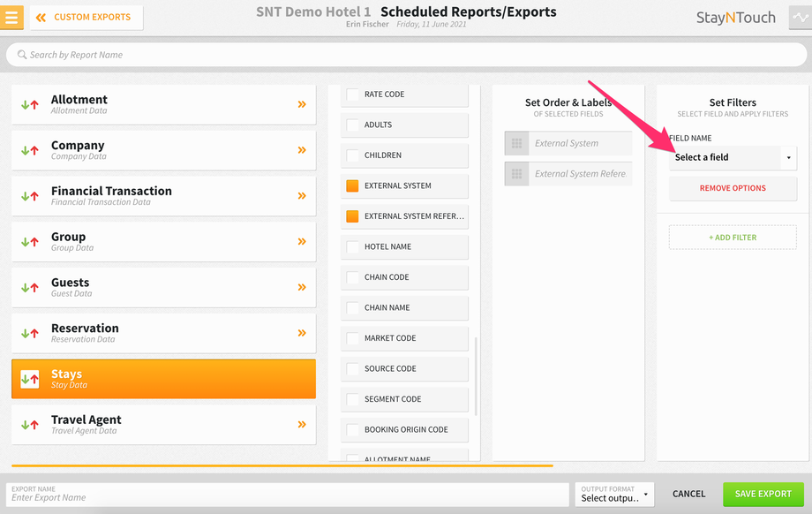Click the Stays up-down arrows icon

tap(29, 379)
